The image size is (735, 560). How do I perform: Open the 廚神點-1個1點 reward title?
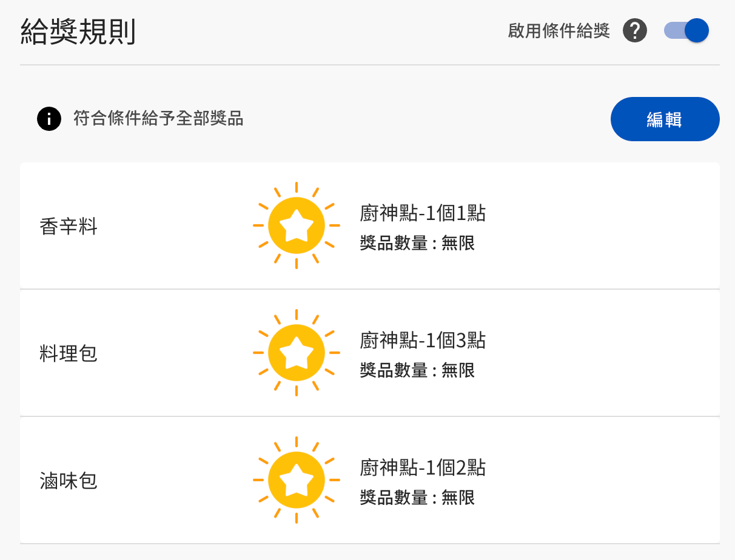coord(423,213)
